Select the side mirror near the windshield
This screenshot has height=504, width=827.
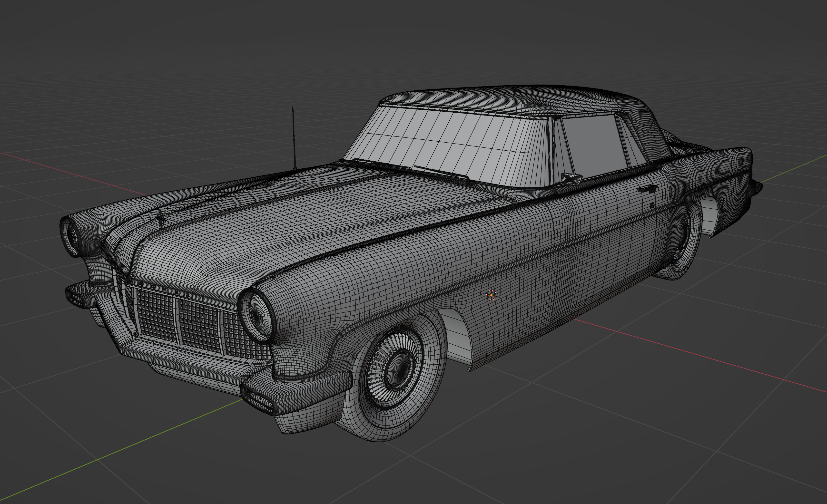coord(571,178)
